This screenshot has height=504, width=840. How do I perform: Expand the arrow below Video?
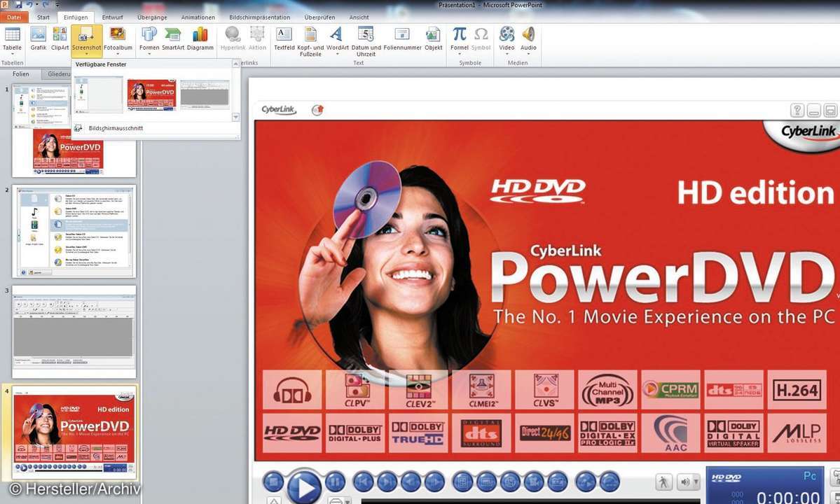tap(507, 54)
